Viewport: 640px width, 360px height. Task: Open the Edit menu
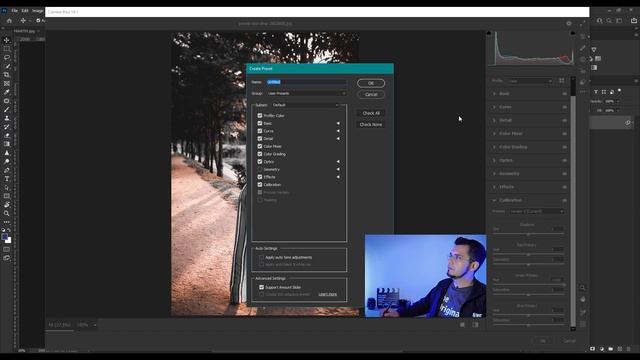pyautogui.click(x=25, y=11)
